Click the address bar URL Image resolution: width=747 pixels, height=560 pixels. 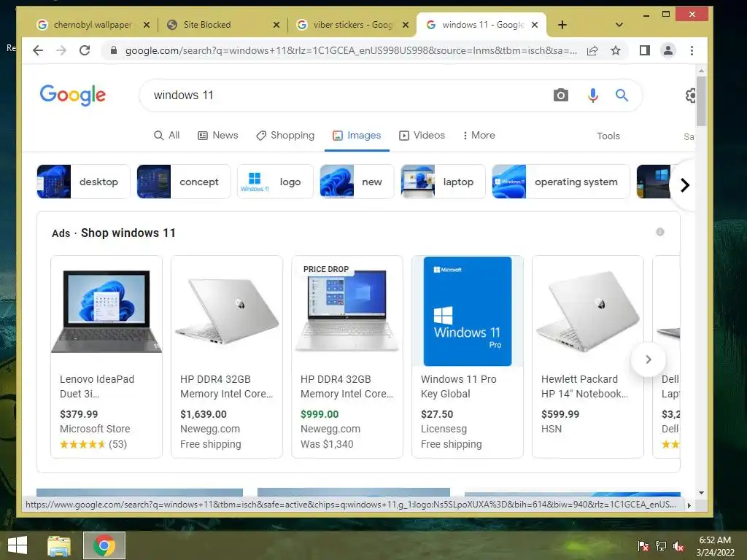pos(351,50)
